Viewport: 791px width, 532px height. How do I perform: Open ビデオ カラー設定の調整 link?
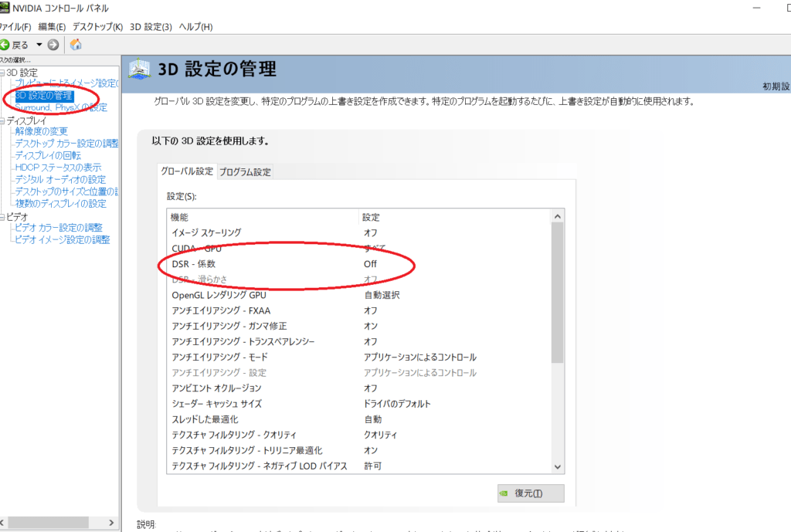pos(59,228)
